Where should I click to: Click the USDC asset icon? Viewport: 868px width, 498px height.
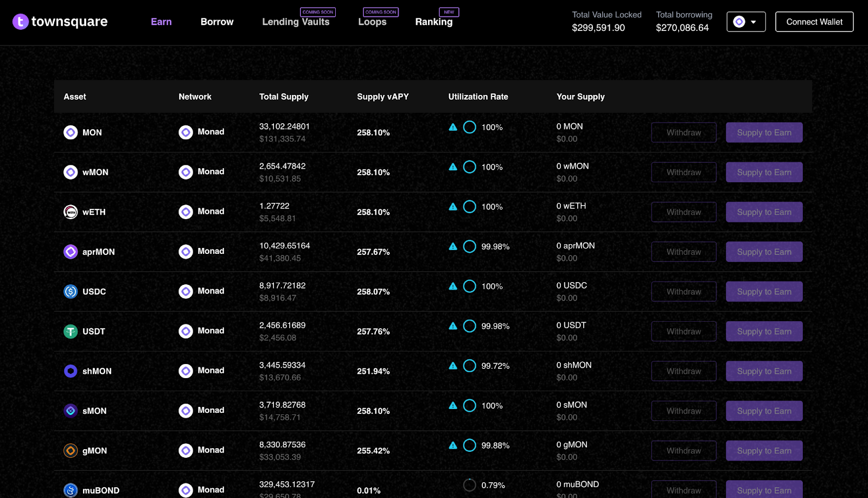tap(71, 291)
